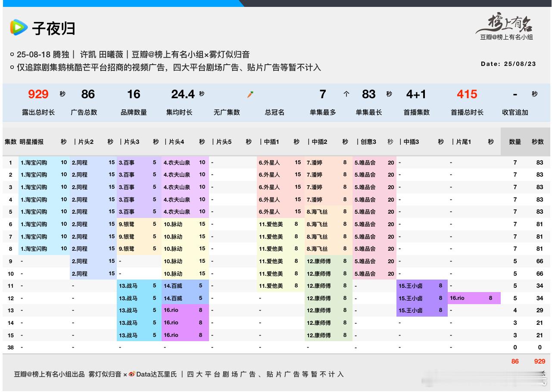Click 16.rio in episode 14 row
Image resolution: width=552 pixels, height=392 pixels.
click(171, 323)
